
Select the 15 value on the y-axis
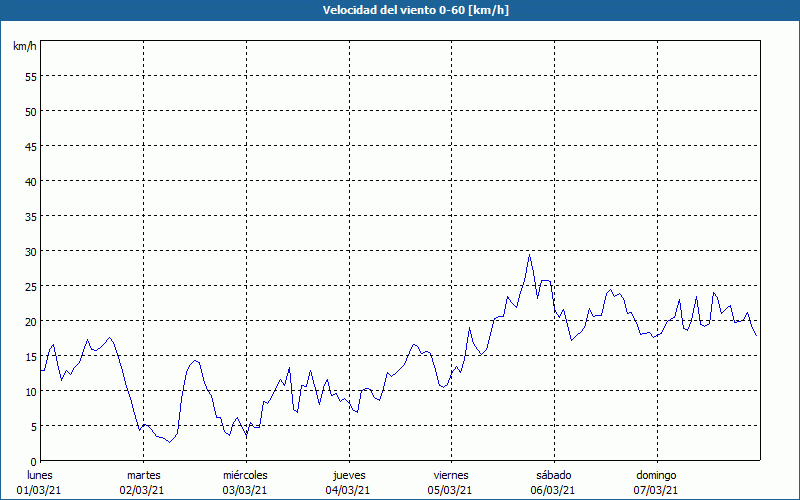point(31,356)
